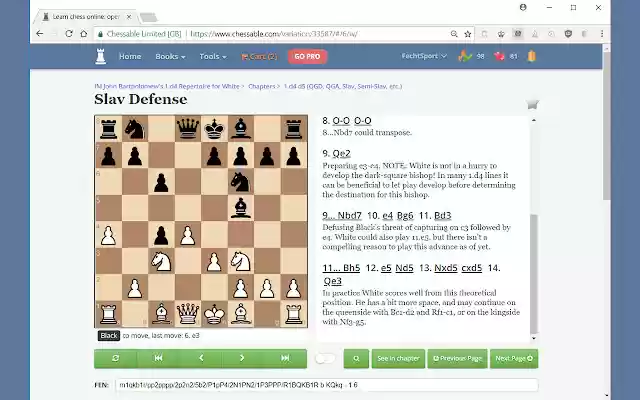Select the Learn chess online browser tab

[87, 17]
